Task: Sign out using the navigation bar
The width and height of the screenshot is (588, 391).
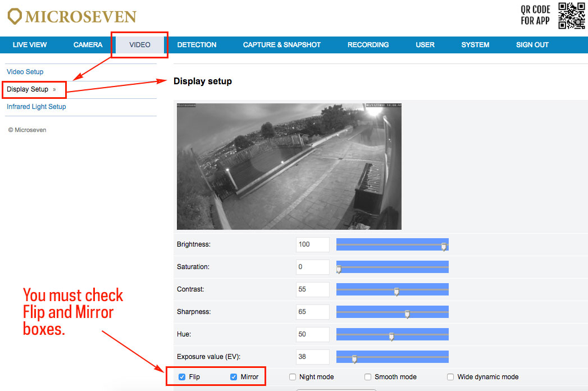Action: [532, 45]
